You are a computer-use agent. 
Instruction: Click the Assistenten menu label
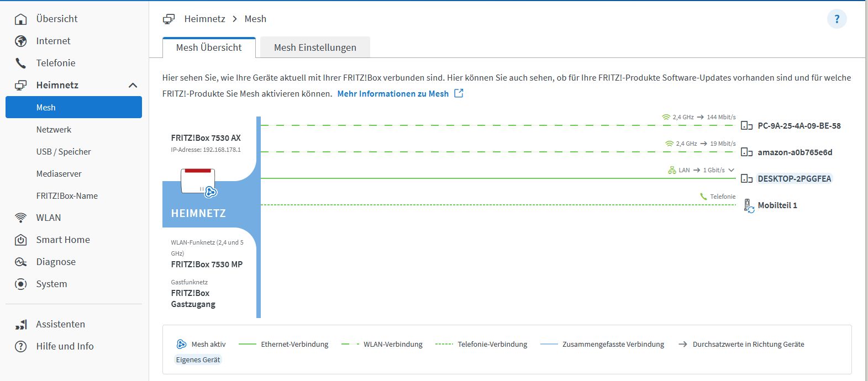coord(61,324)
